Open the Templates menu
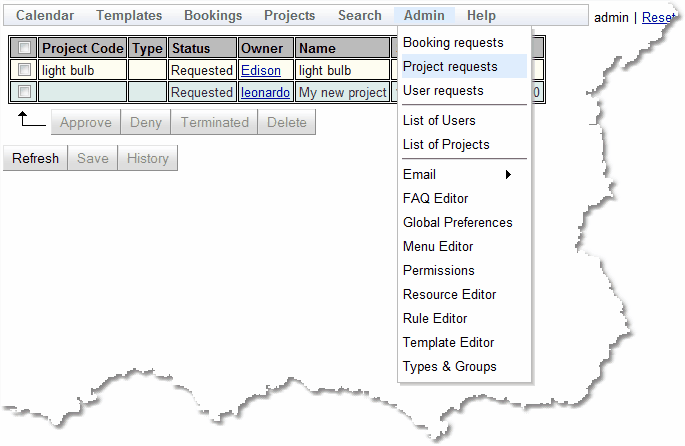The image size is (685, 446). (129, 16)
